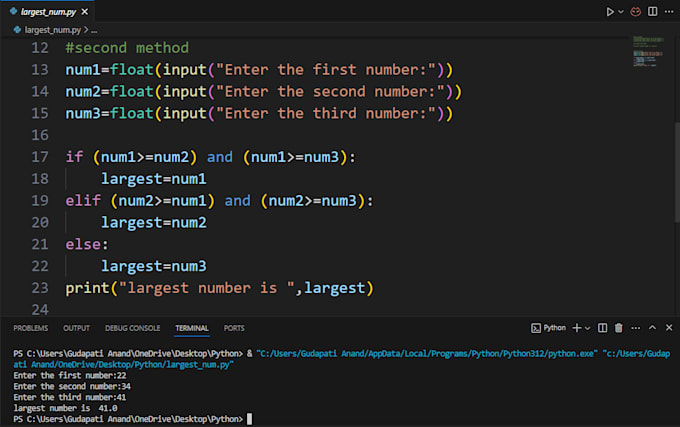Image resolution: width=680 pixels, height=427 pixels.
Task: Create a new terminal with plus icon
Action: coord(576,327)
